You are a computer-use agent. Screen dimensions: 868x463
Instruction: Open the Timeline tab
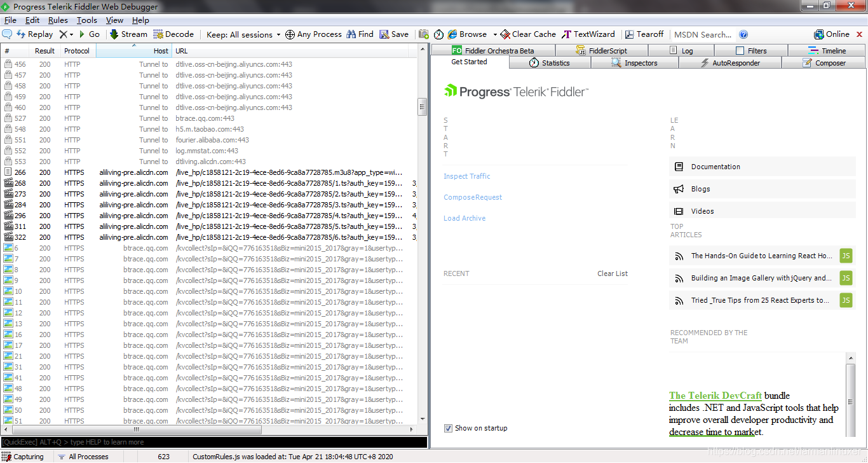[827, 51]
